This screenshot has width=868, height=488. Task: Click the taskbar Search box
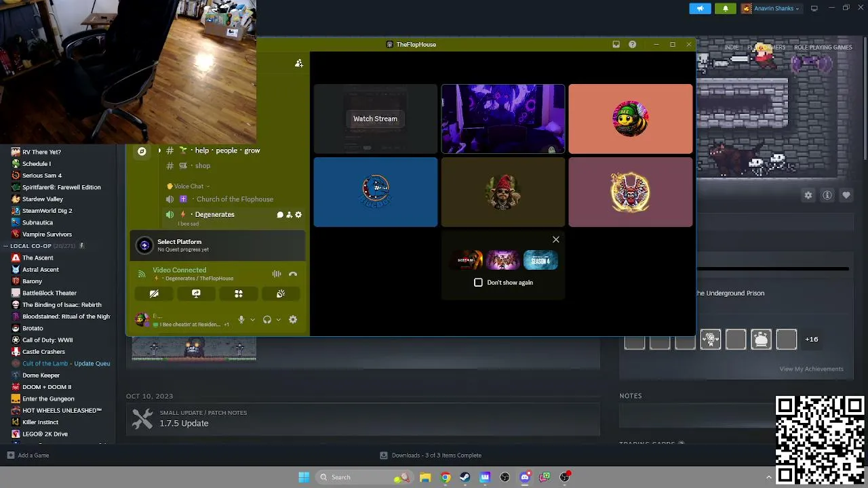tap(363, 477)
